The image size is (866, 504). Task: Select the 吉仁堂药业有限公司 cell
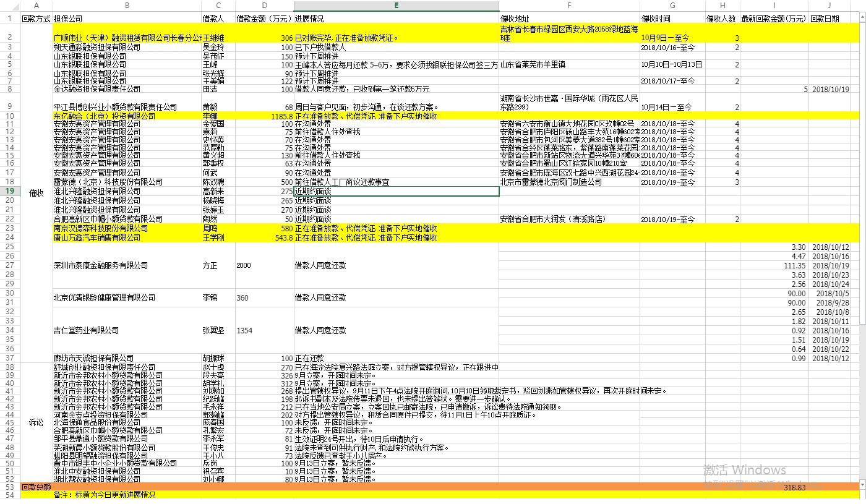point(86,330)
